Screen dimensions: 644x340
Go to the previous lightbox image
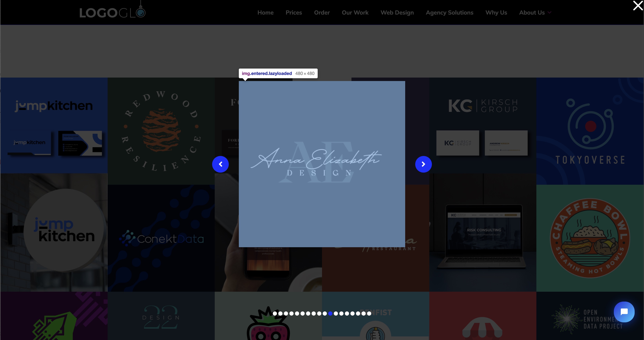tap(220, 164)
